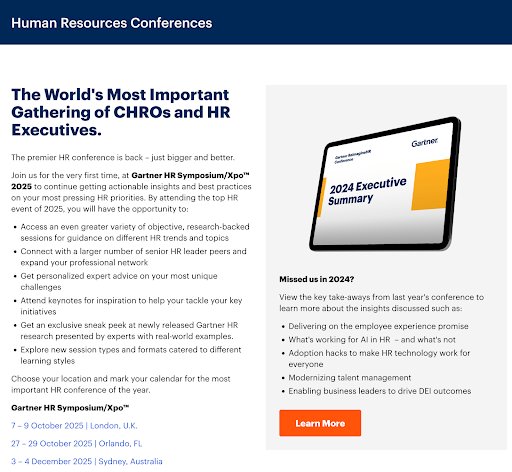The image size is (512, 472).
Task: Click the Learn More button
Action: pos(320,423)
